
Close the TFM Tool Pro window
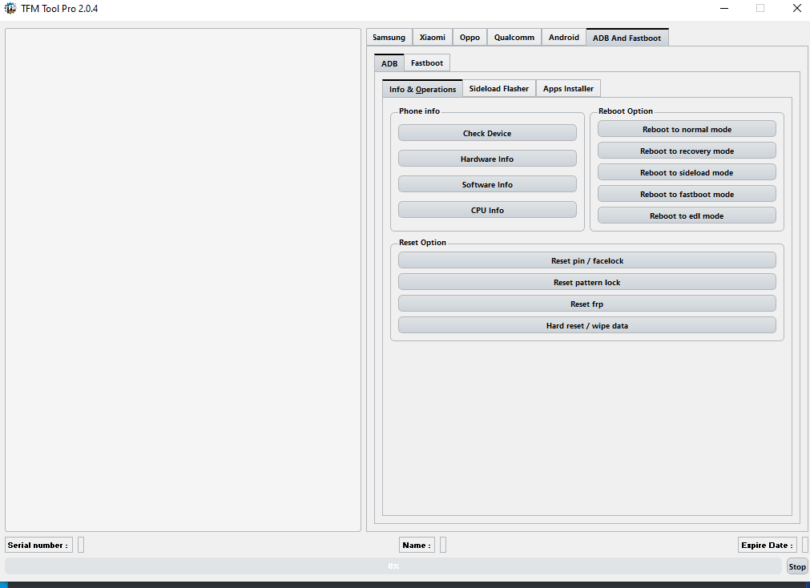click(x=797, y=8)
